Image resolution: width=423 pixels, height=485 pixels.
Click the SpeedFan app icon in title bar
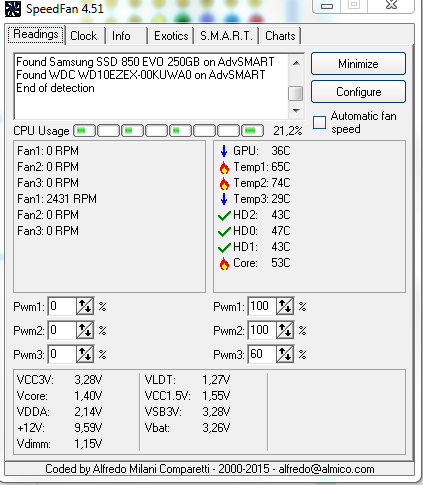point(13,9)
